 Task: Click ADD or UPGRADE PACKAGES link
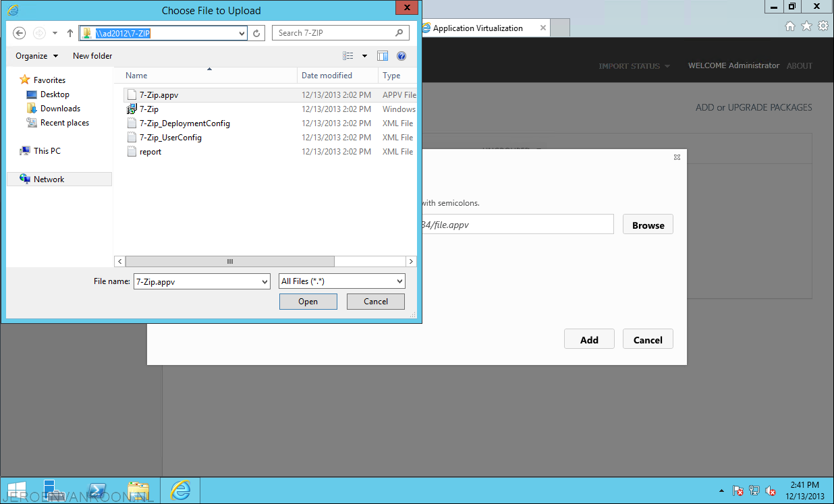pos(754,107)
